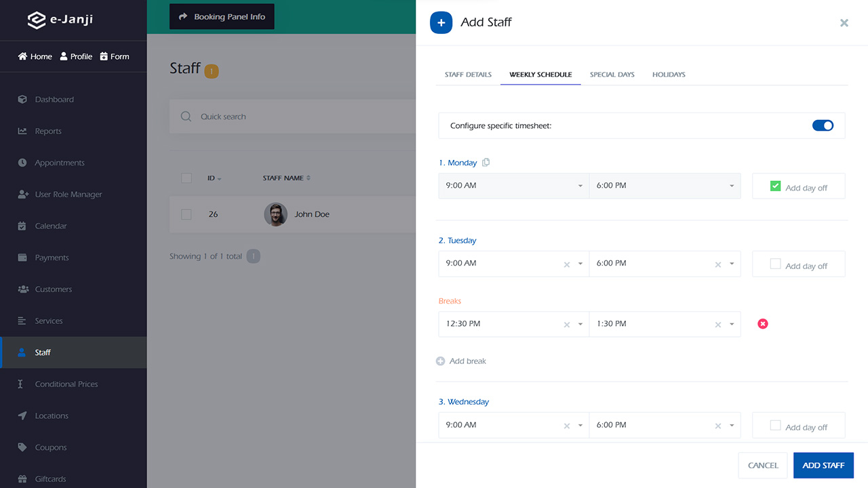Toggle the select-all staff header checkbox
Image resolution: width=868 pixels, height=488 pixels.
point(186,178)
